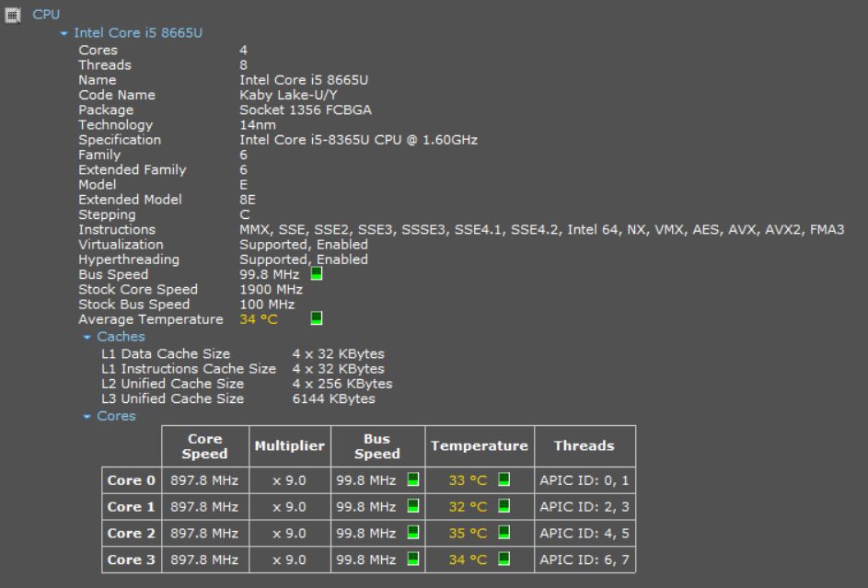Click the Temperature column header in cores table
The width and height of the screenshot is (868, 588).
point(478,445)
